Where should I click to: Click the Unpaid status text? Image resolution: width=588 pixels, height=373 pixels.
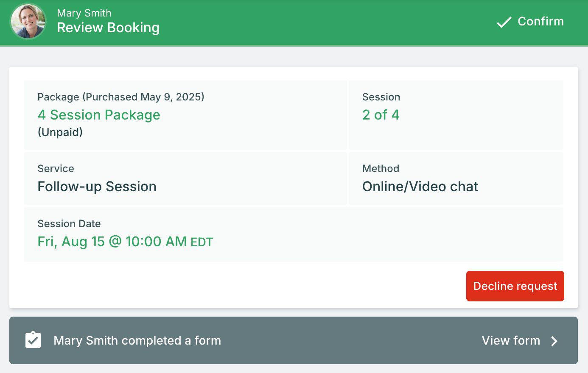(60, 132)
